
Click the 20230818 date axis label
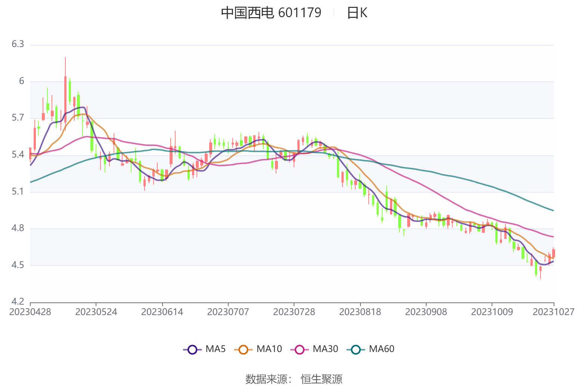pyautogui.click(x=360, y=312)
